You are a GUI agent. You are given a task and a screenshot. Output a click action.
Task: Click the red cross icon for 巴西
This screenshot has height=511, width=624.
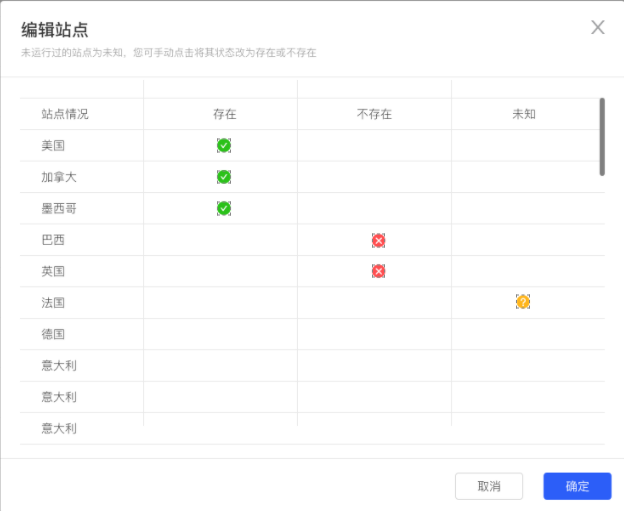(x=378, y=240)
